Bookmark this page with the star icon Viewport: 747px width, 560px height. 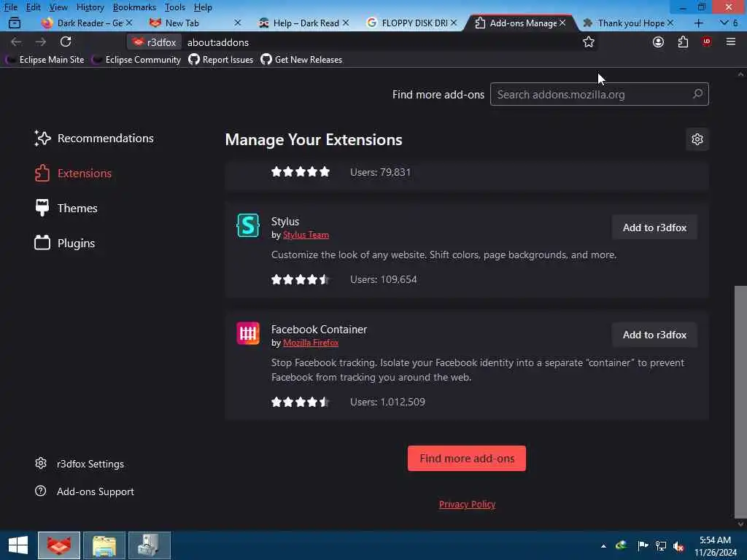589,42
